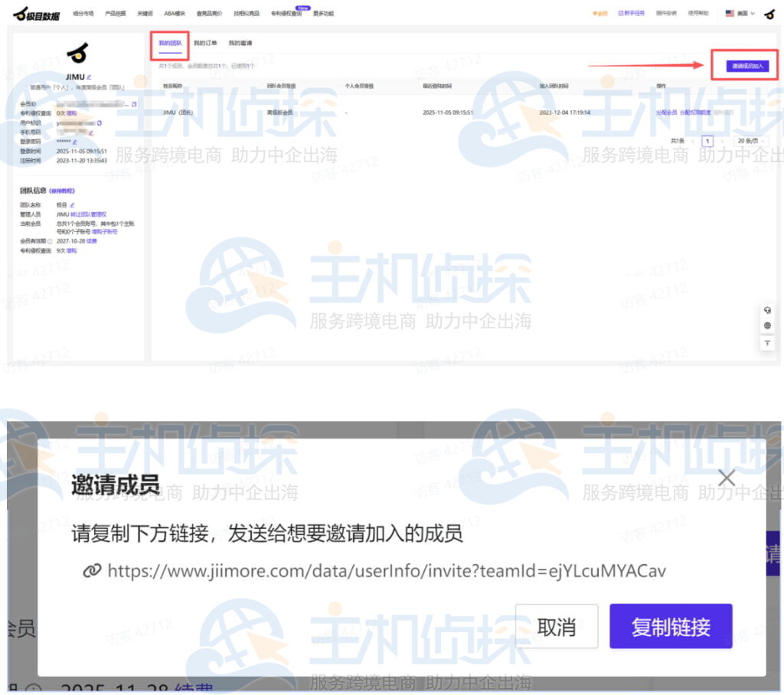Image resolution: width=784 pixels, height=695 pixels.
Task: Copy the 会员ID using the copy icon
Action: point(133,104)
